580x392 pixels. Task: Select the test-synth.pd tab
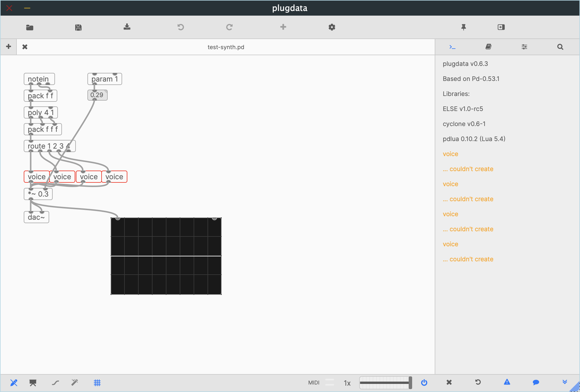(x=226, y=47)
